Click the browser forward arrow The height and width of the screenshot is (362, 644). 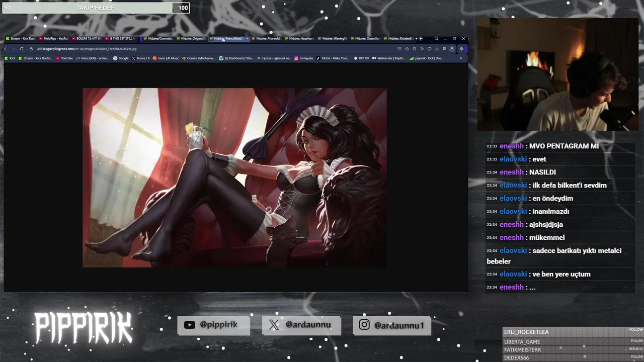(13, 49)
